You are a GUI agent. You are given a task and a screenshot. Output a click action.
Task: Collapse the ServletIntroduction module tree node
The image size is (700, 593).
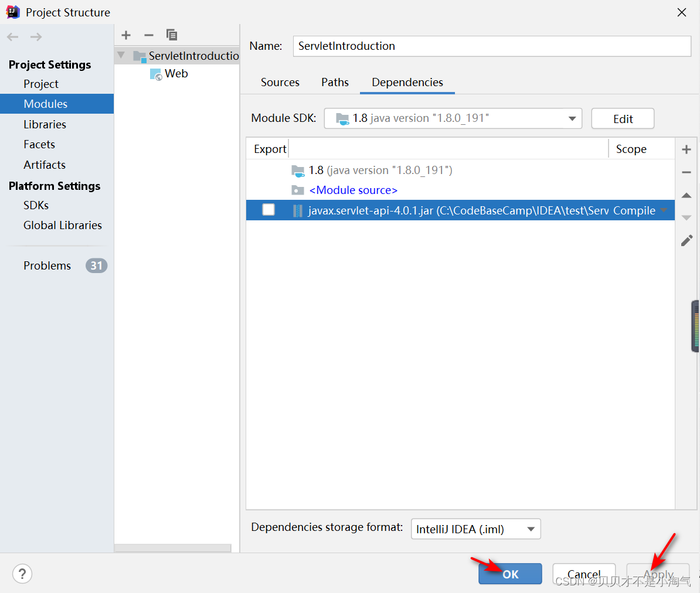click(x=121, y=55)
